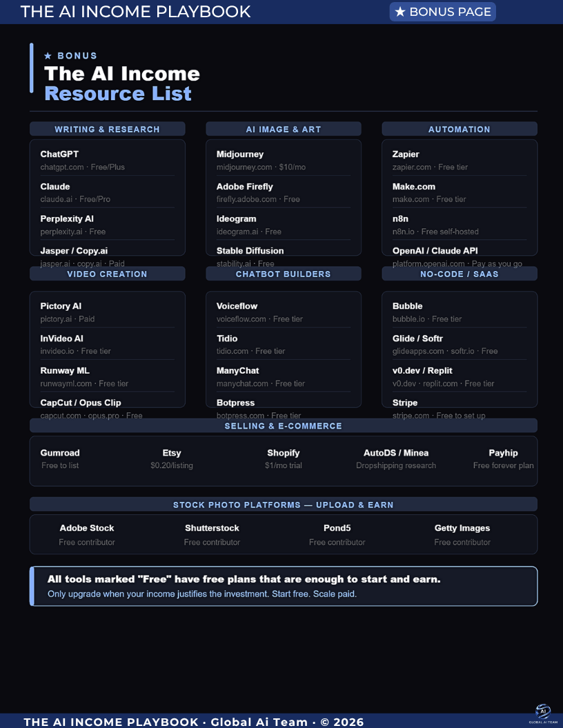
Task: Click the Payhip platform name
Action: (x=503, y=453)
